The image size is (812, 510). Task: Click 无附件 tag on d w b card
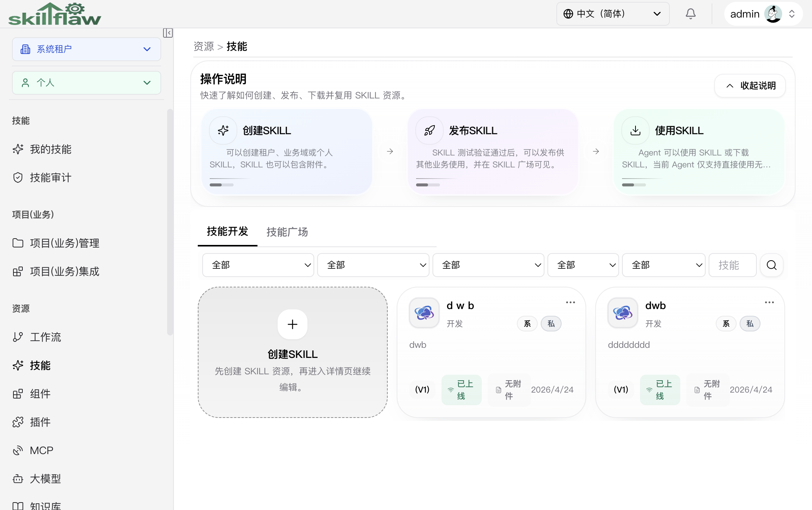point(509,390)
